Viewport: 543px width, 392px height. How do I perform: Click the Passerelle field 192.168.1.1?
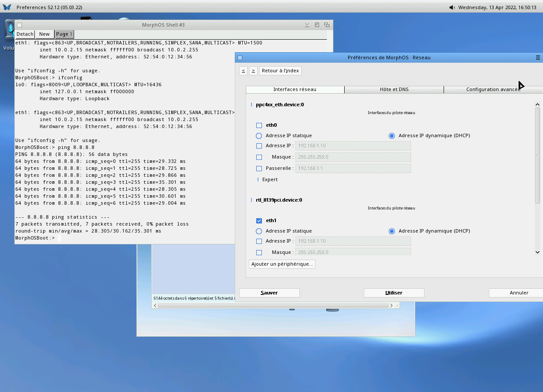353,169
